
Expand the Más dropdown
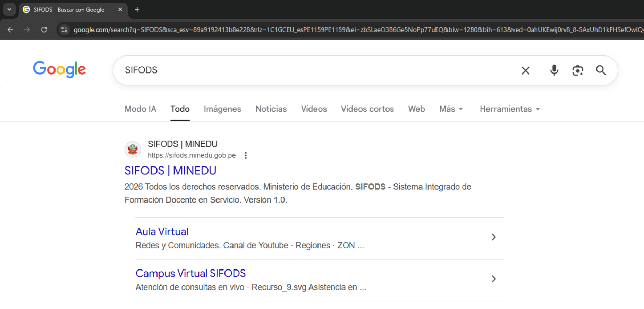tap(451, 109)
